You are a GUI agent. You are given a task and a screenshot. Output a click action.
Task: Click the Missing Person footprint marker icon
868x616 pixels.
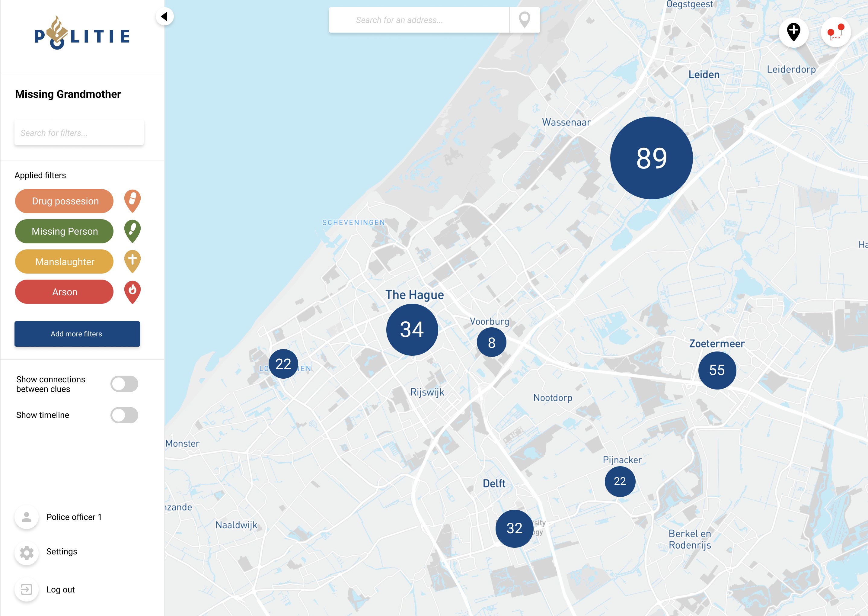tap(132, 230)
